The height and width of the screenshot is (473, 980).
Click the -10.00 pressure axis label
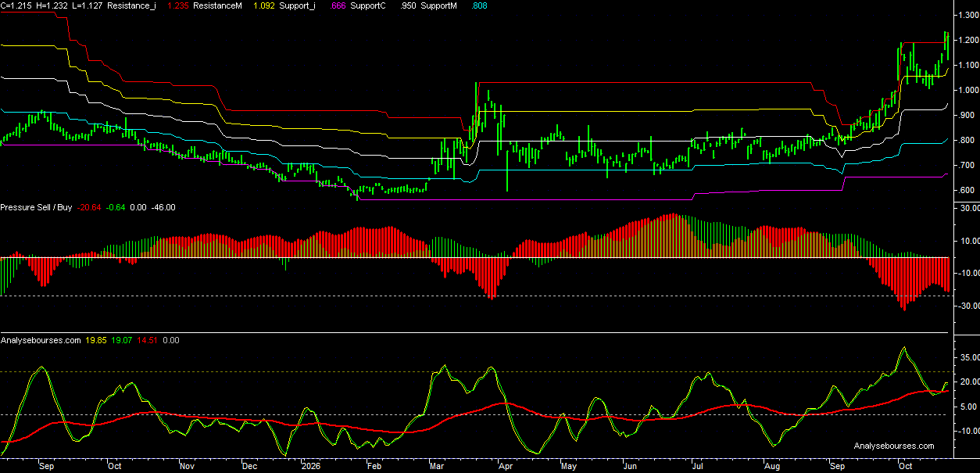tap(968, 273)
